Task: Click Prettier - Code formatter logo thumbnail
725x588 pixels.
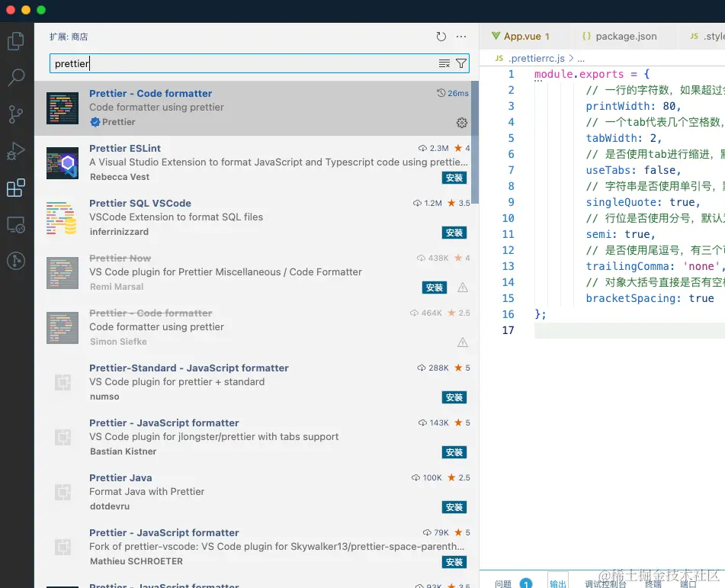Action: tap(63, 108)
